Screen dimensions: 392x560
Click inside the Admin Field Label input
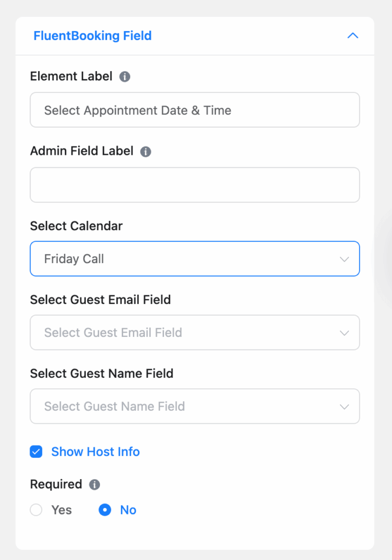(x=195, y=185)
